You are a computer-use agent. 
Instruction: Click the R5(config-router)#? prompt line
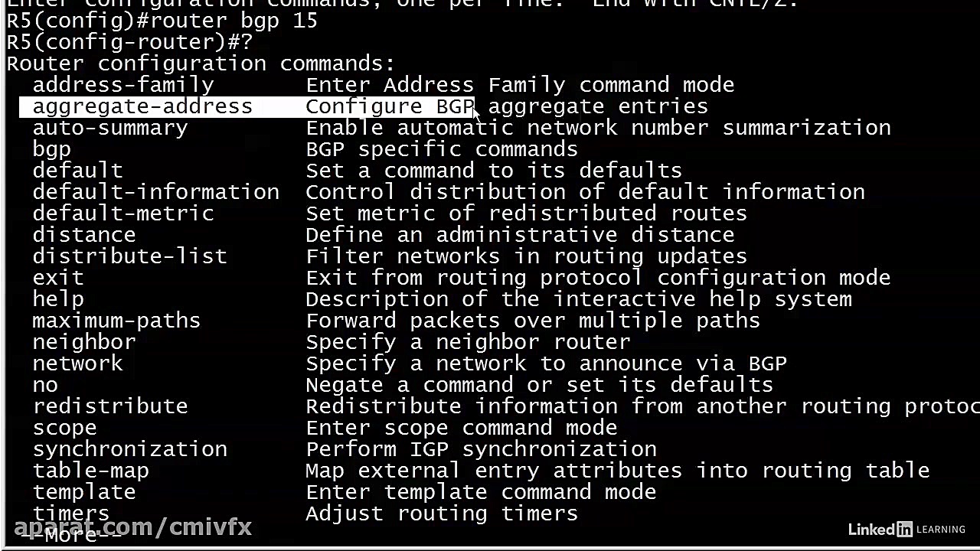[x=129, y=42]
